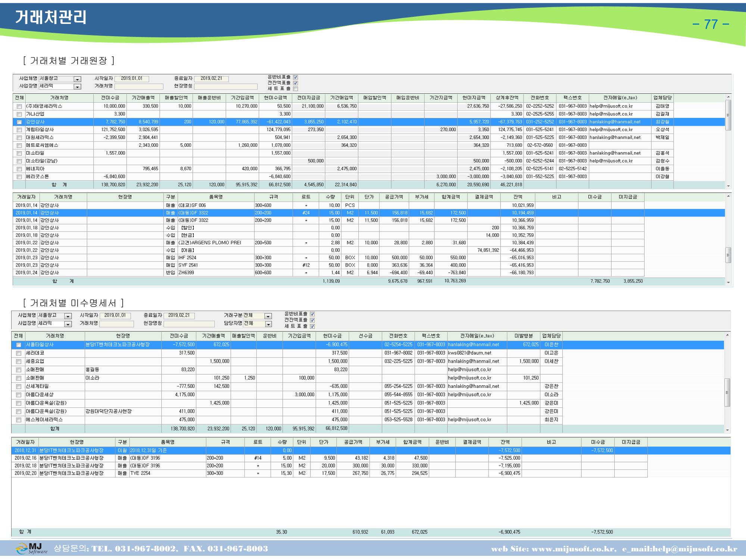
Task: Click the 【어음】 receipt row
Action: pos(328,250)
